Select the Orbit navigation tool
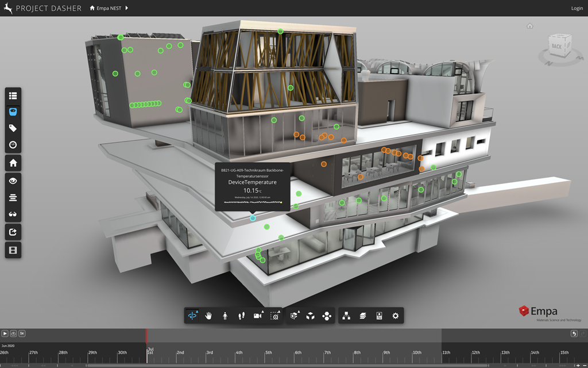This screenshot has width=588, height=368. point(192,316)
